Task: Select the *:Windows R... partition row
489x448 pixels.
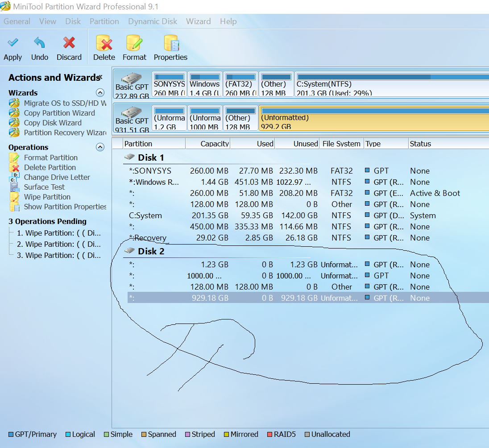Action: (308, 182)
